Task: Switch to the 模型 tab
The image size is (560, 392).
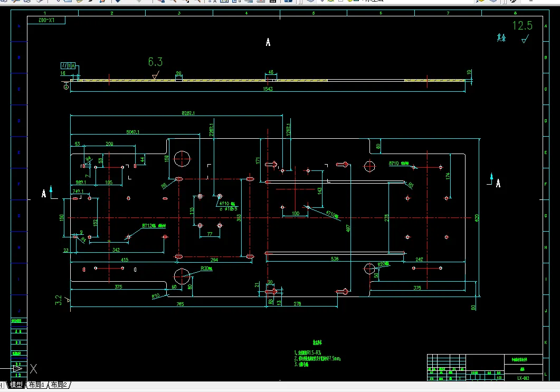Action: click(16, 385)
